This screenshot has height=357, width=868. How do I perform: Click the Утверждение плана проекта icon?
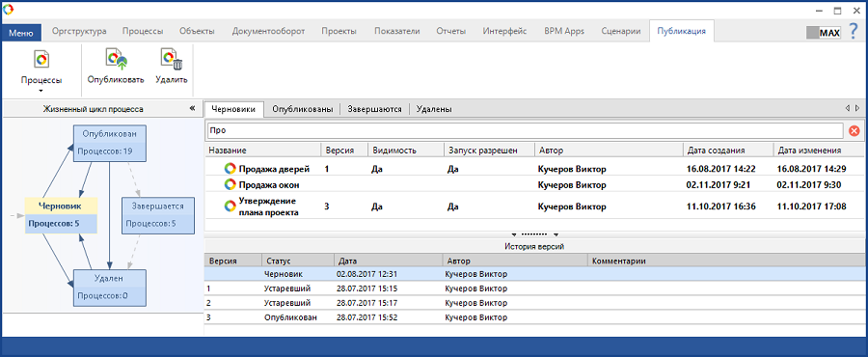coord(230,206)
